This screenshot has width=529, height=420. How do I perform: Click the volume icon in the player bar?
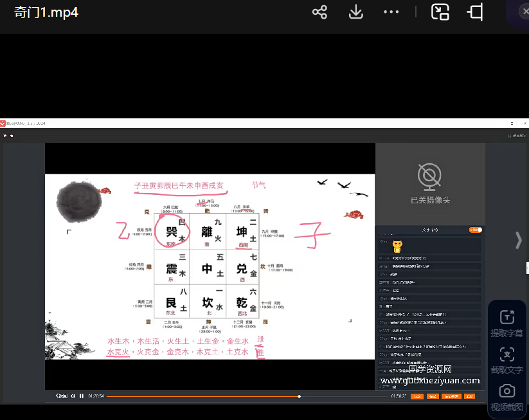[x=73, y=396]
